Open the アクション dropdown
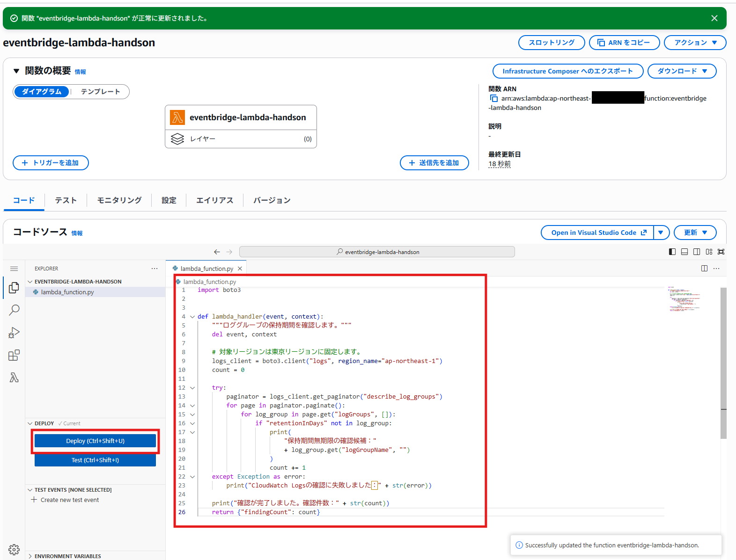The image size is (736, 560). pos(695,43)
